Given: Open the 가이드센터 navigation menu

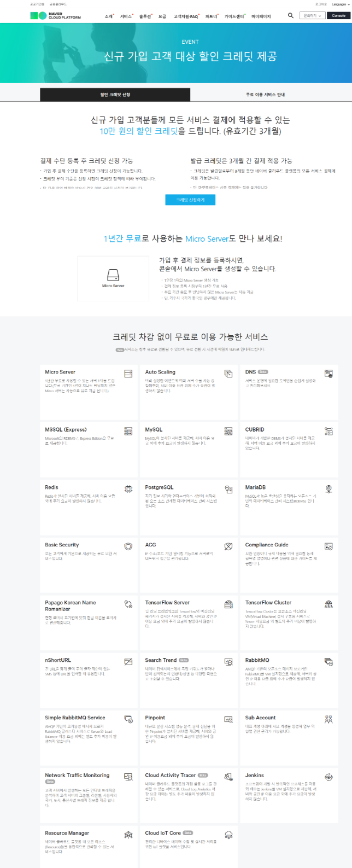Looking at the screenshot, I should pyautogui.click(x=235, y=16).
